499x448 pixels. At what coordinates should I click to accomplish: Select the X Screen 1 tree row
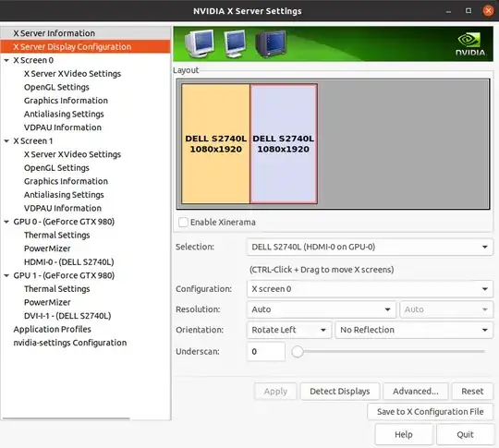point(86,141)
